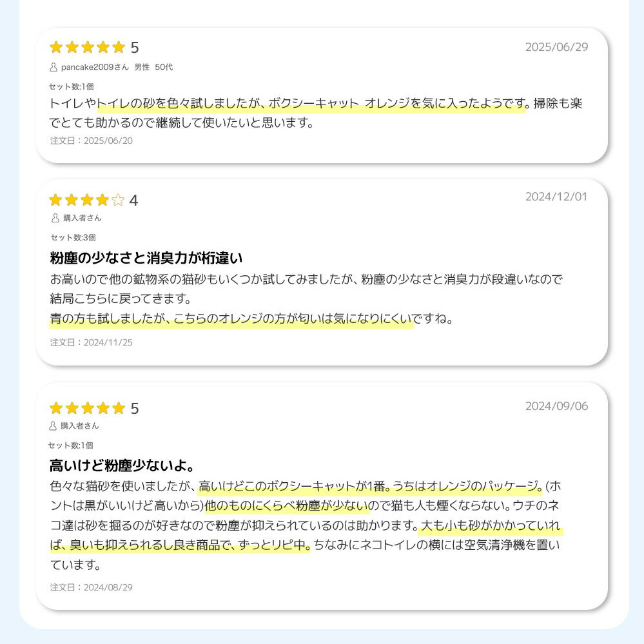Click 購入者さん in the 4-star review
This screenshot has width=644, height=644.
click(x=82, y=218)
